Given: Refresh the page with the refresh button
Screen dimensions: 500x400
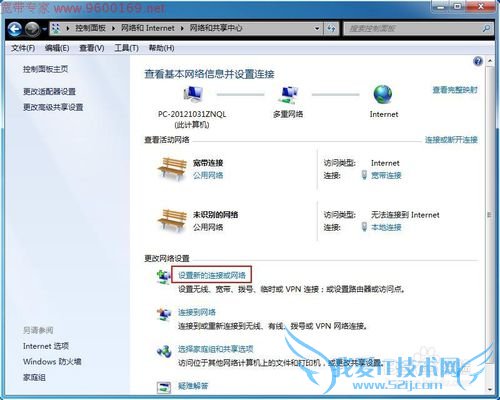Looking at the screenshot, I should [331, 29].
